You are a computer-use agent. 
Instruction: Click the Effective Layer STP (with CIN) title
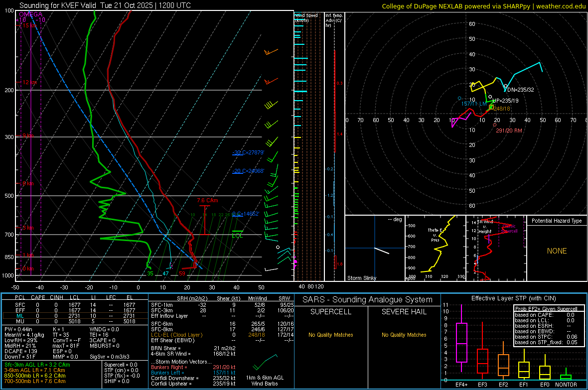pos(513,298)
